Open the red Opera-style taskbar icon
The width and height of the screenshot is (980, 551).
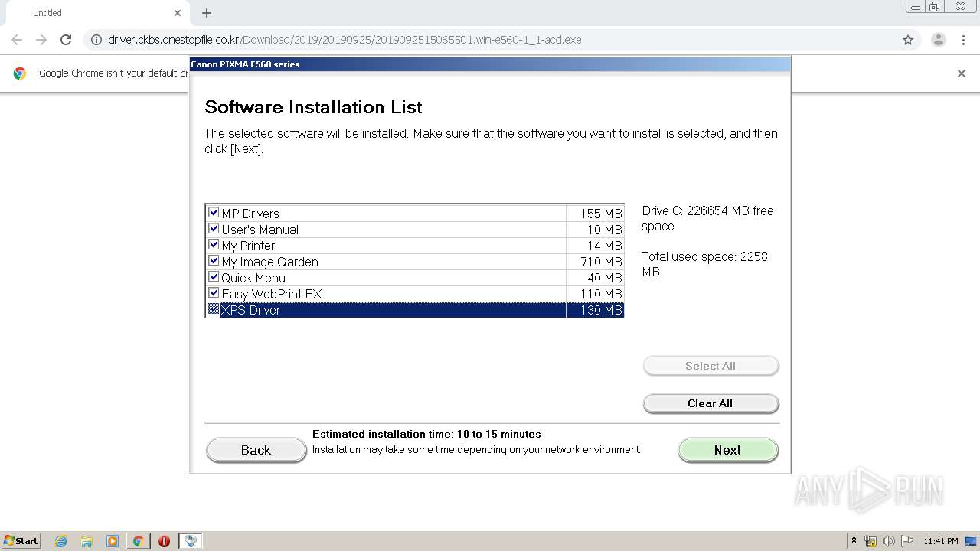(164, 541)
